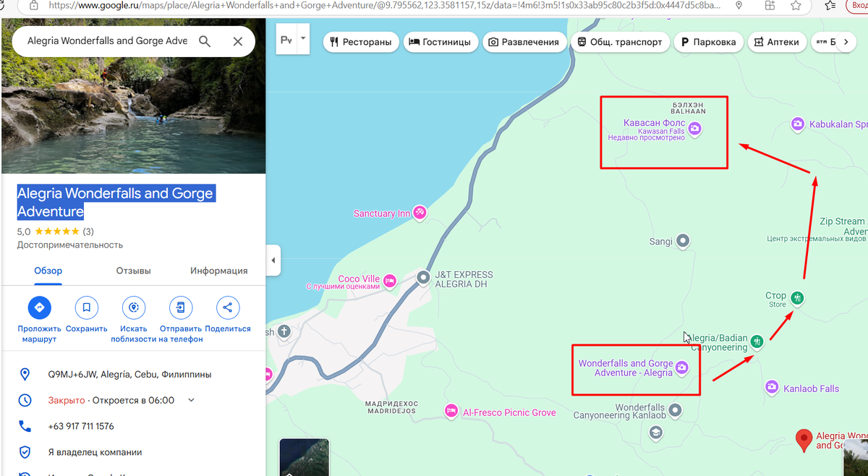The width and height of the screenshot is (868, 476).
Task: Click the Kabukalan Spring camera marker
Action: point(797,124)
